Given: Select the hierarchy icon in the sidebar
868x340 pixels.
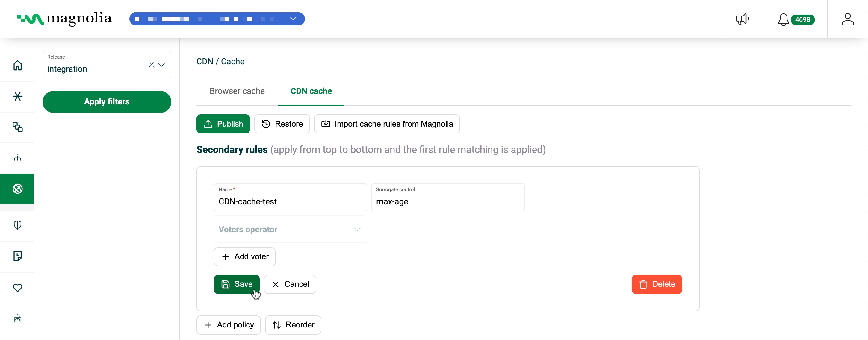Looking at the screenshot, I should [17, 158].
